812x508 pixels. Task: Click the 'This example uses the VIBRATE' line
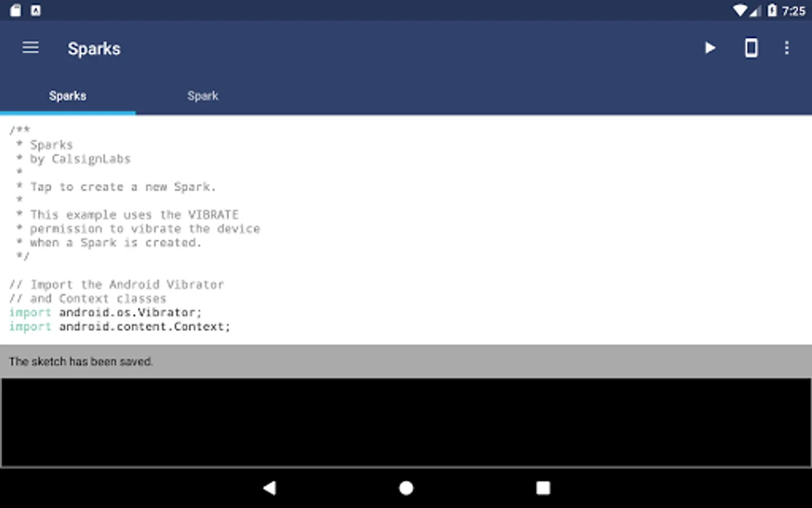[x=127, y=215]
